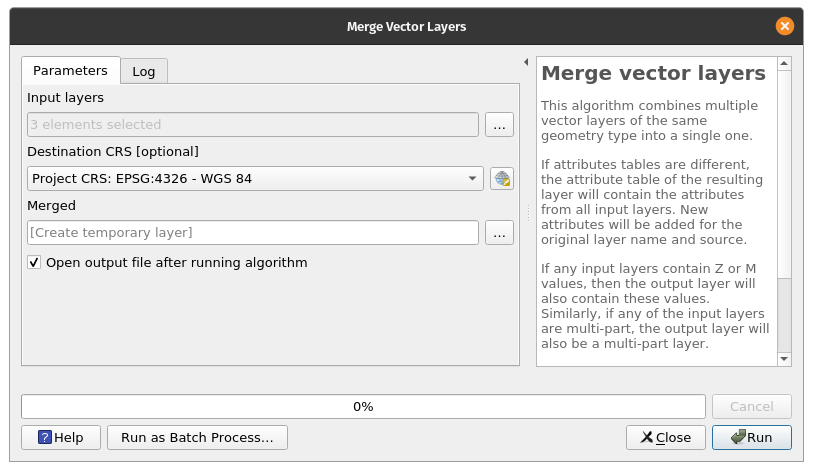813x471 pixels.
Task: Click the Run button
Action: (x=752, y=437)
